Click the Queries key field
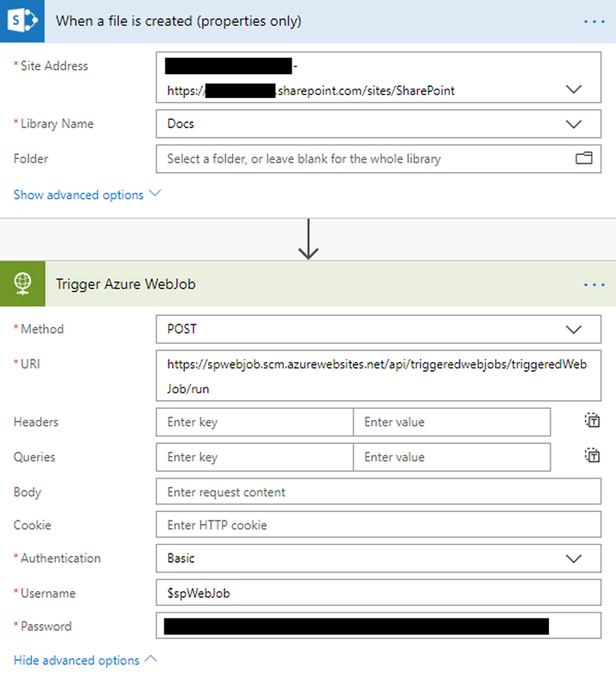The width and height of the screenshot is (616, 679). (255, 457)
